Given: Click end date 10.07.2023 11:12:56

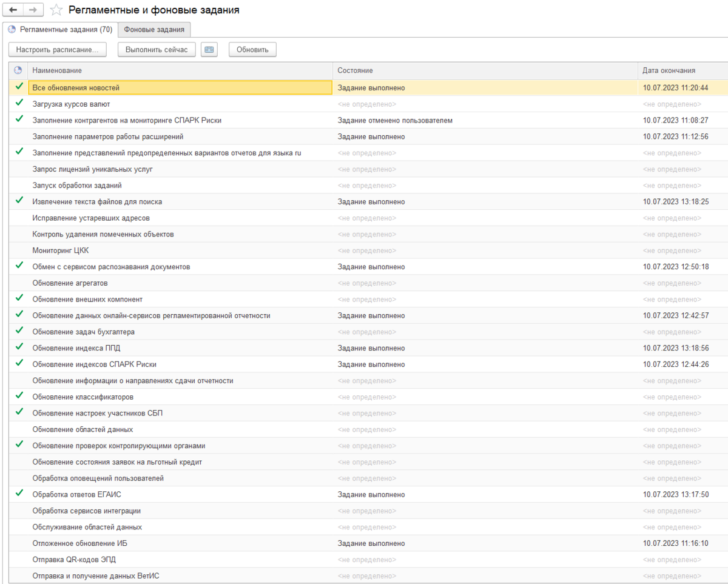Looking at the screenshot, I should click(676, 136).
